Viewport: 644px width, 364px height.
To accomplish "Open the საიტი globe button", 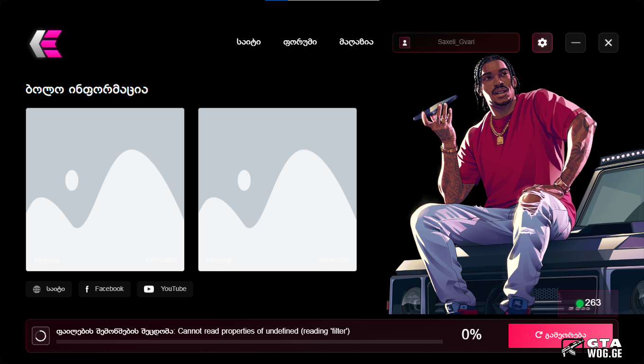I will point(49,289).
